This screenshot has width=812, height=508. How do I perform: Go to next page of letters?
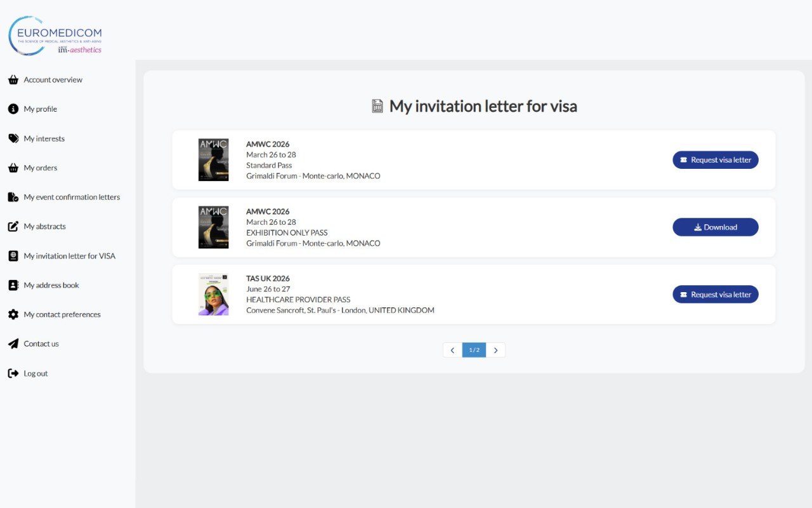(x=495, y=350)
